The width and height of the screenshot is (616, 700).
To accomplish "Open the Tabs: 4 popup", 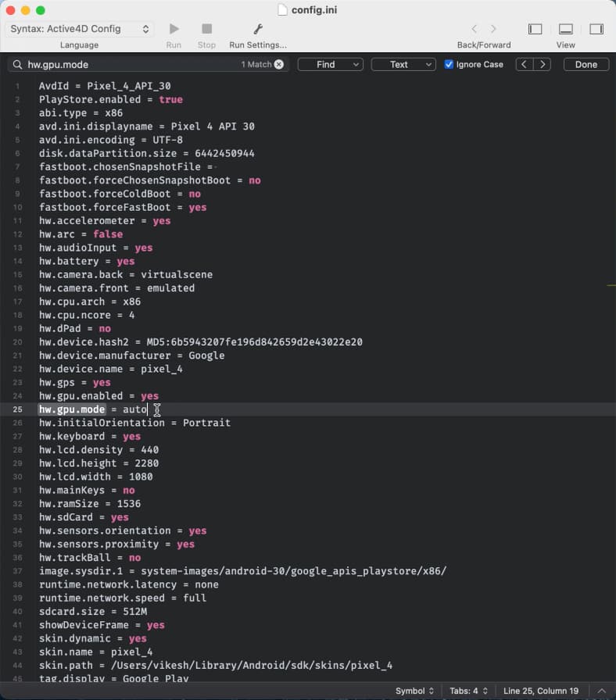I will (x=468, y=691).
